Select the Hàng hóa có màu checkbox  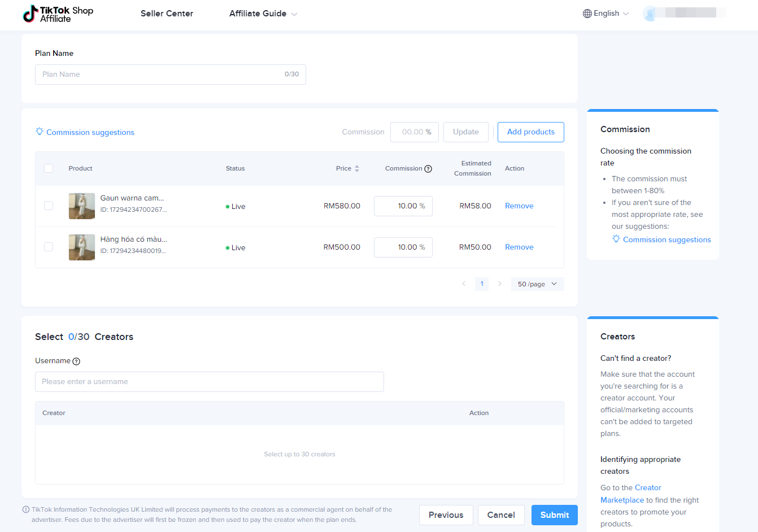point(49,247)
